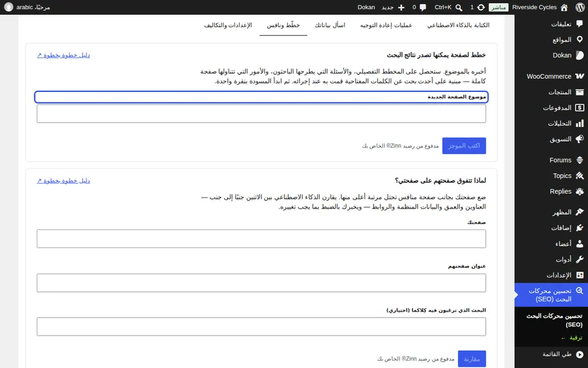
Task: Focus the موضوع الصفحة الجديدة input field
Action: [x=262, y=113]
